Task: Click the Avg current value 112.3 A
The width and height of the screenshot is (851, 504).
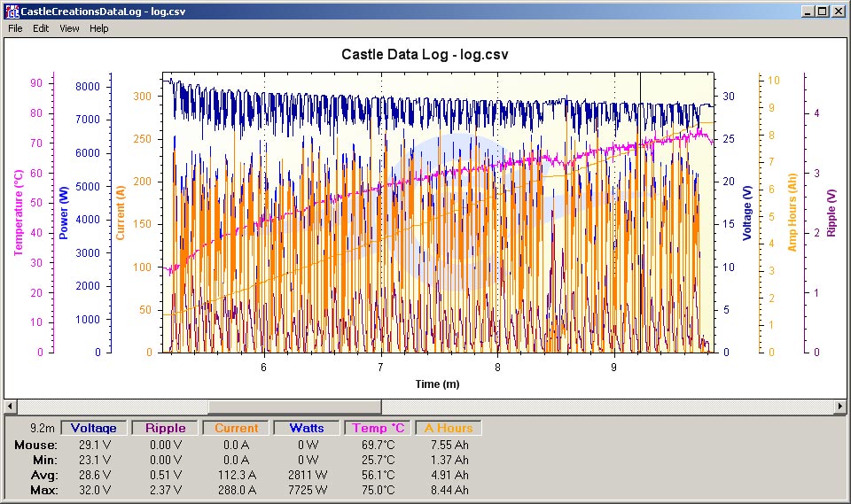Action: tap(237, 475)
